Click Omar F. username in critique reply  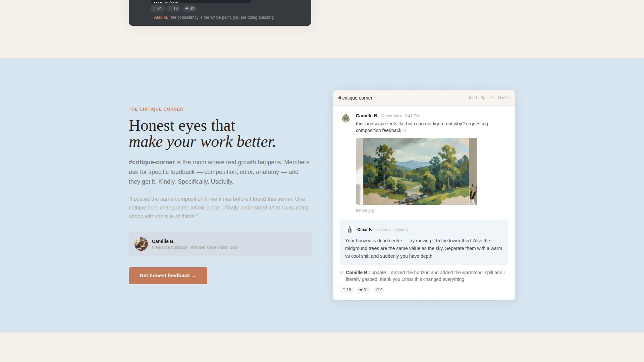click(364, 230)
